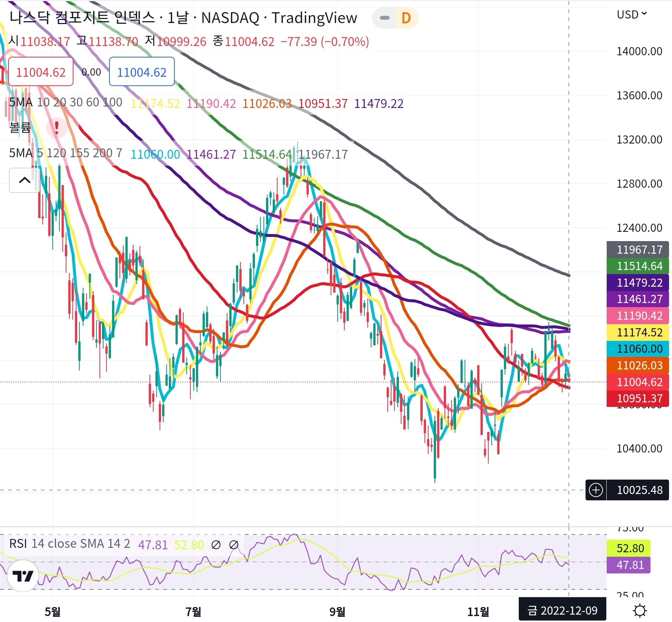The image size is (672, 622).
Task: Click the 10951.37 red price label
Action: click(x=638, y=398)
